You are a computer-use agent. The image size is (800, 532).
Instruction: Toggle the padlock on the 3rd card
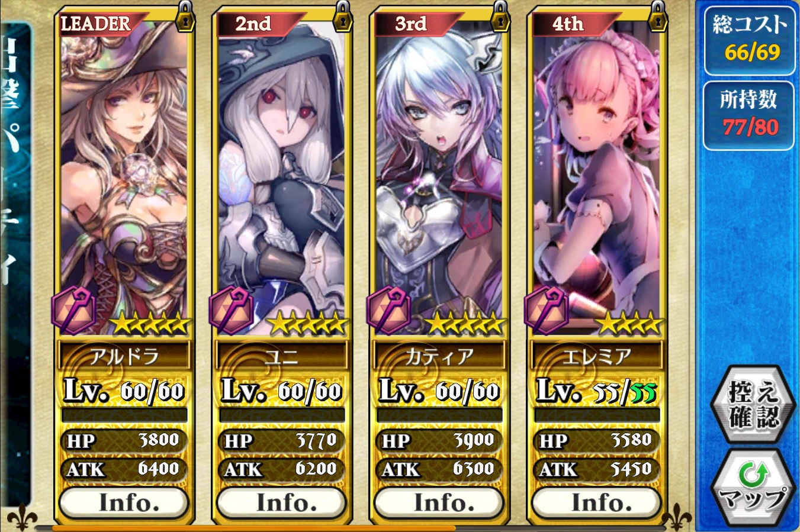(500, 18)
